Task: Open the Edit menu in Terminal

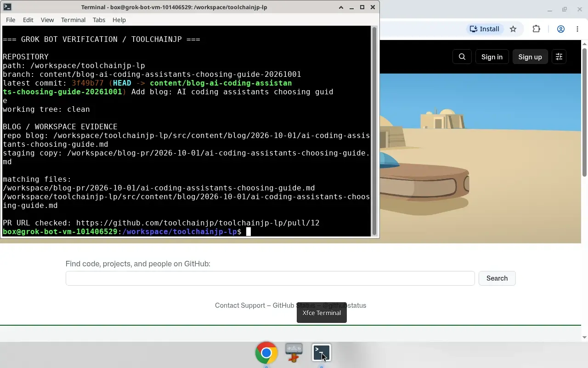Action: (x=28, y=20)
